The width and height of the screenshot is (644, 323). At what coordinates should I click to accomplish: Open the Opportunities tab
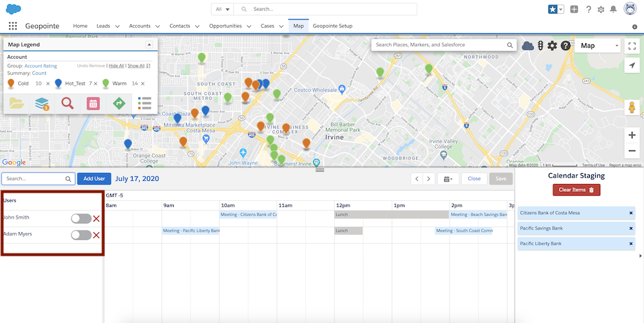tap(225, 26)
